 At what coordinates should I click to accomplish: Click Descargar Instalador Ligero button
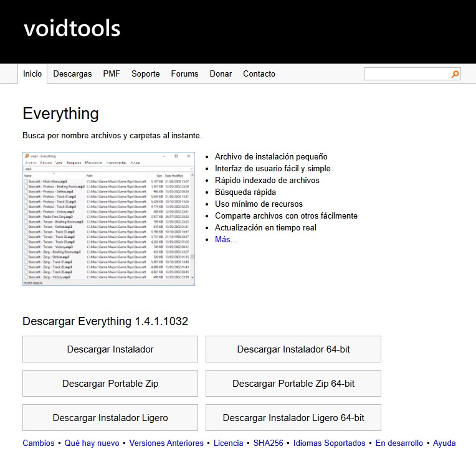[110, 418]
